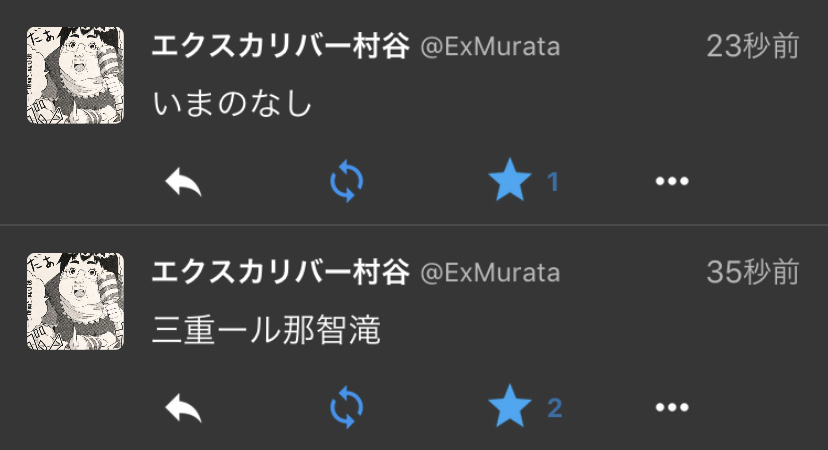View the favorite count 1 on the first tweet

pyautogui.click(x=553, y=182)
